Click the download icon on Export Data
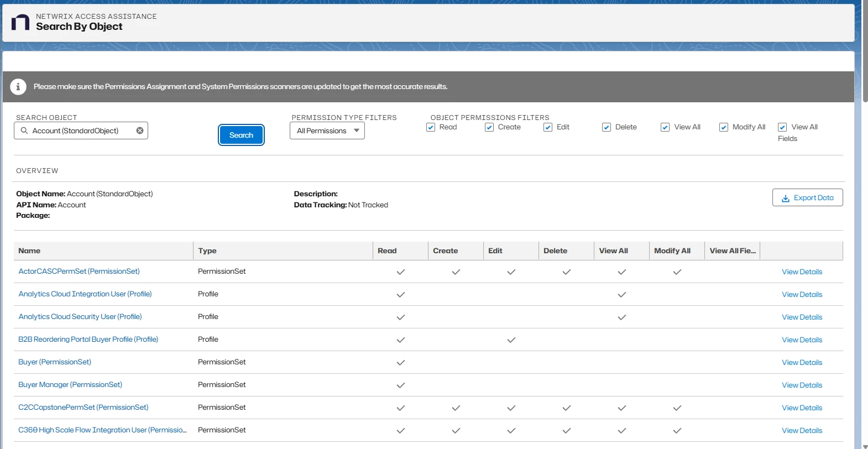This screenshot has height=449, width=868. tap(785, 198)
